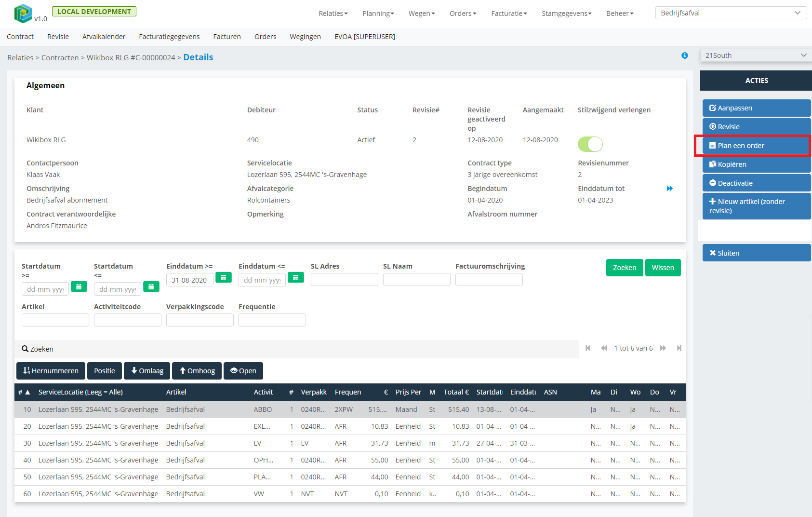Image resolution: width=812 pixels, height=517 pixels.
Task: Click Wikibox RLG #C-00000024 breadcrumb
Action: 131,58
